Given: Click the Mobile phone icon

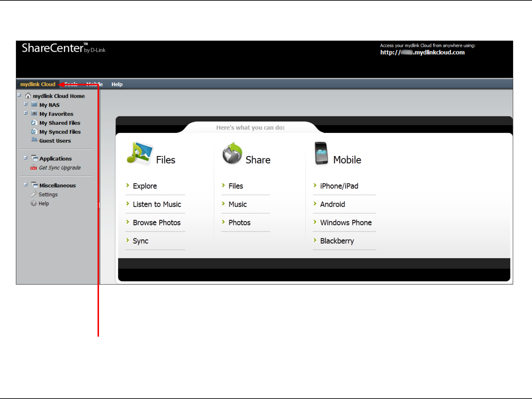Looking at the screenshot, I should click(x=321, y=153).
